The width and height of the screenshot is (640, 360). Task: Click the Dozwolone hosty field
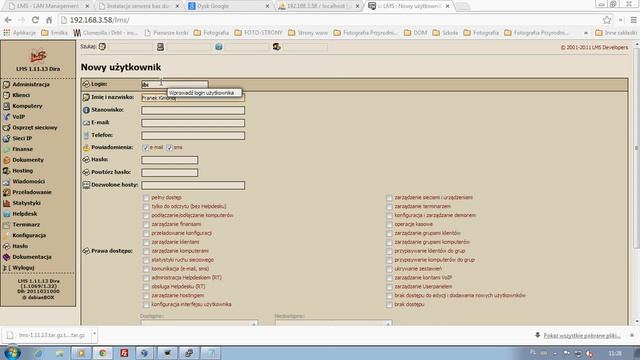point(193,185)
